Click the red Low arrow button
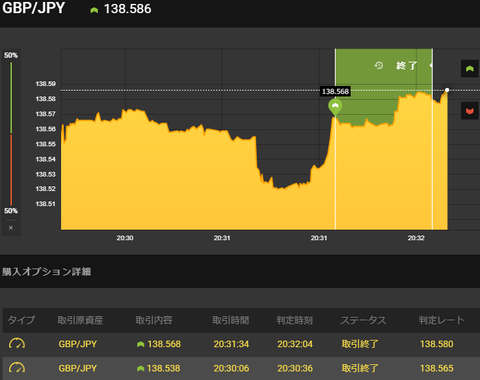Screen dimensions: 480x380 (x=470, y=111)
